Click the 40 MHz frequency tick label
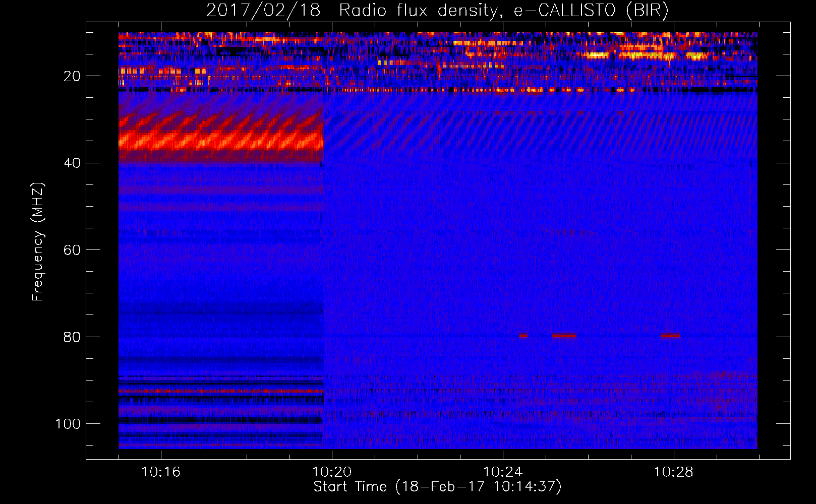The height and width of the screenshot is (504, 816). point(72,163)
